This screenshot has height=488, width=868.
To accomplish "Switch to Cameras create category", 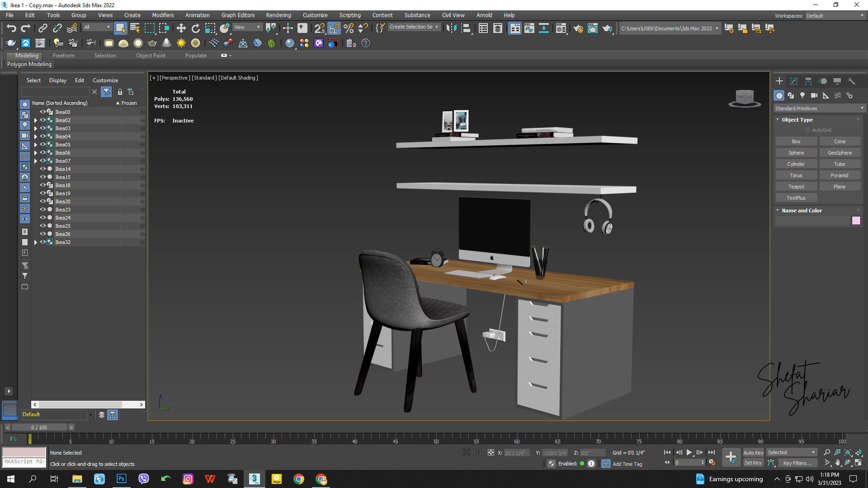I will [x=814, y=95].
